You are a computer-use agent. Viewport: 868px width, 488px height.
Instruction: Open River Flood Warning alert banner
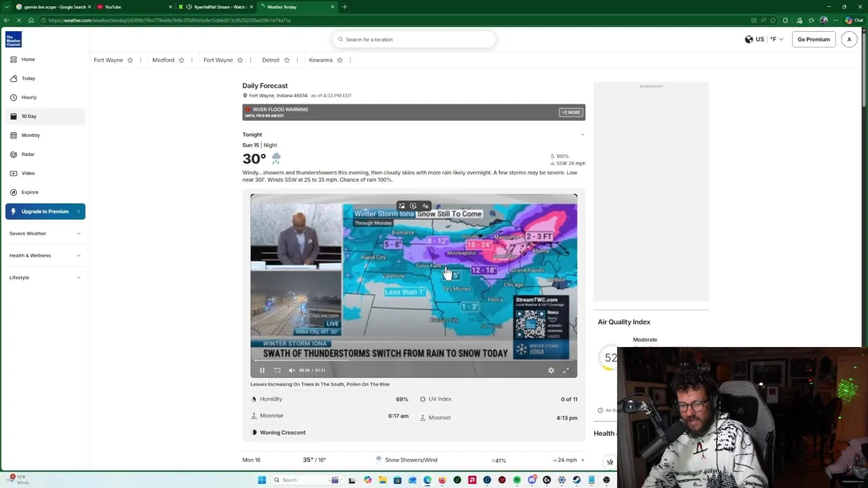[414, 112]
